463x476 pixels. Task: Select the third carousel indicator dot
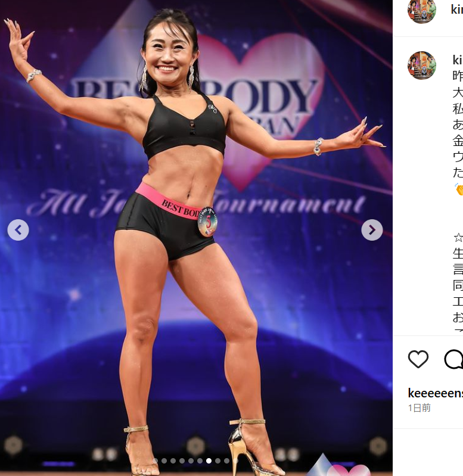click(173, 461)
